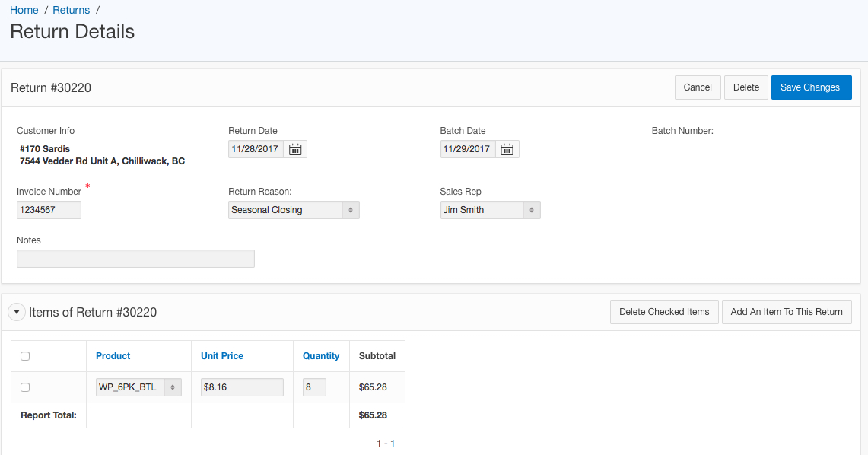868x455 pixels.
Task: Click the Delete return button
Action: pos(746,87)
